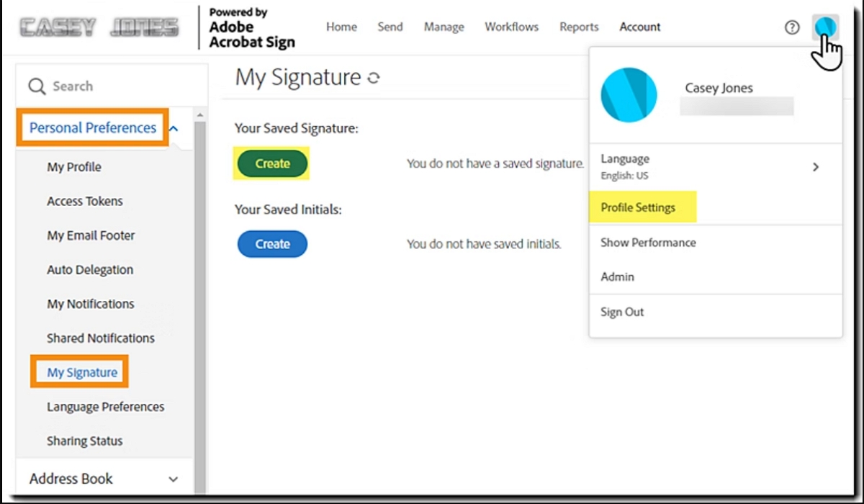Open the Manage tab

(444, 27)
